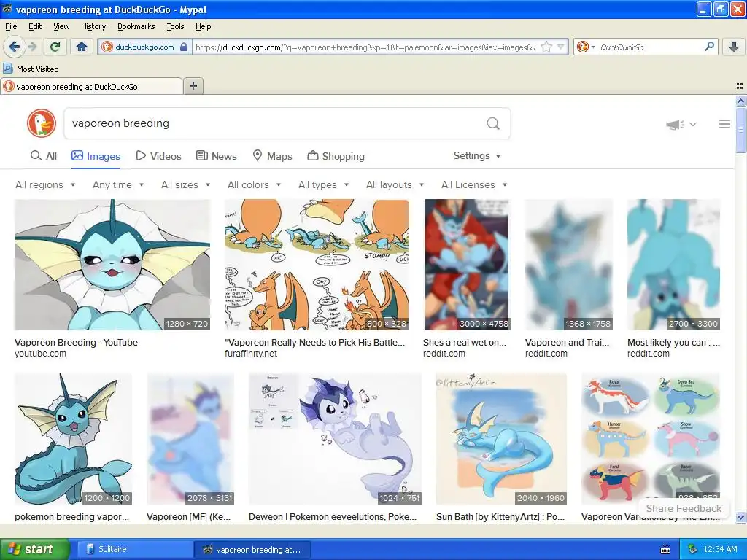Click the Forward navigation arrow
Screen dimensions: 747x560
coord(32,47)
